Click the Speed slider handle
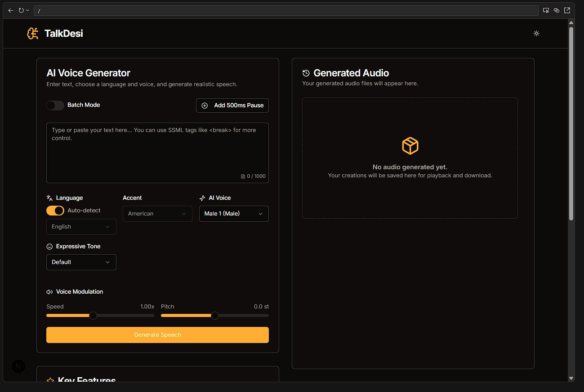Image resolution: width=584 pixels, height=392 pixels. tap(93, 316)
